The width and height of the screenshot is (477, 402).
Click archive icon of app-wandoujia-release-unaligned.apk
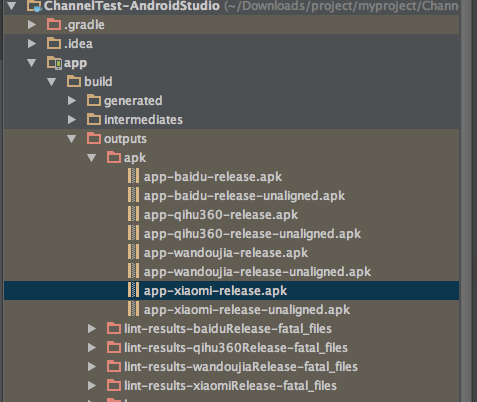pyautogui.click(x=133, y=271)
